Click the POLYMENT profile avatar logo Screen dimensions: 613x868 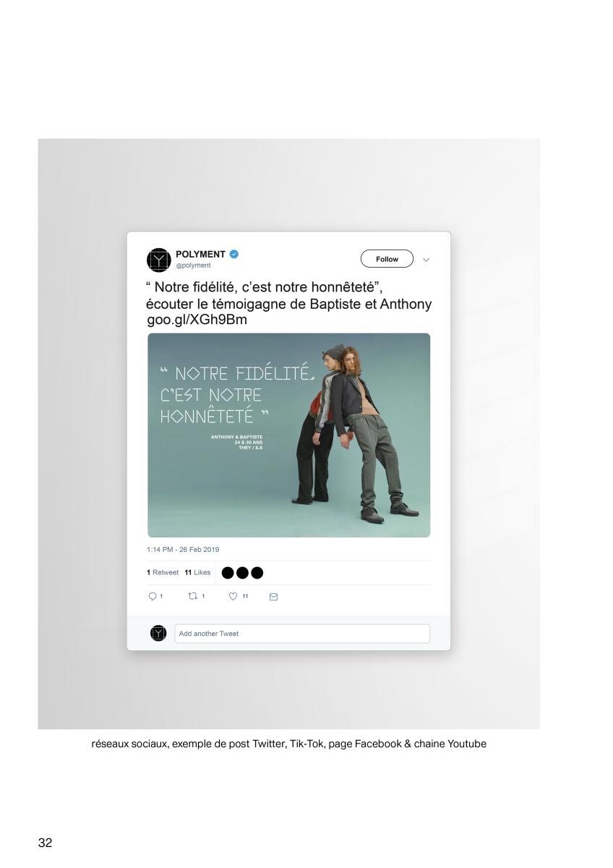[158, 260]
